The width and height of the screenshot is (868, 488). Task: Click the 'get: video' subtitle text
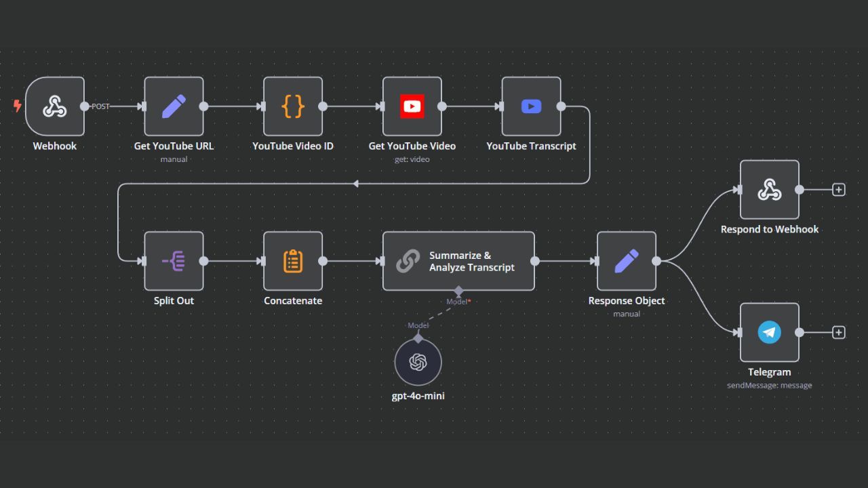coord(412,159)
